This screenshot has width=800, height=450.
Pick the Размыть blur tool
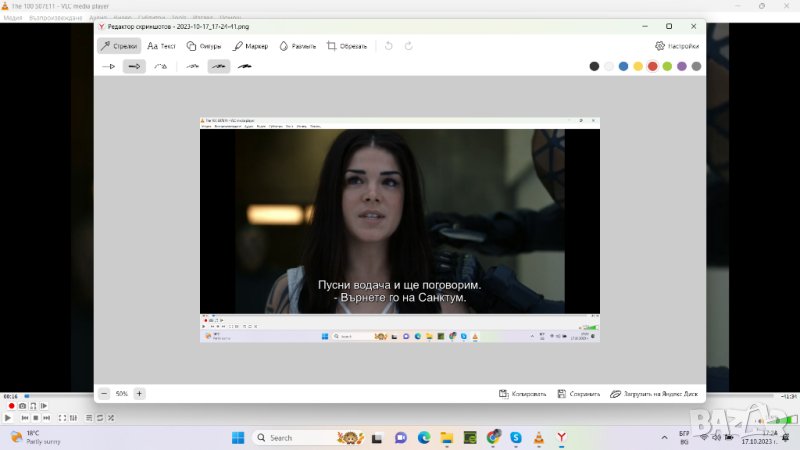[x=297, y=46]
